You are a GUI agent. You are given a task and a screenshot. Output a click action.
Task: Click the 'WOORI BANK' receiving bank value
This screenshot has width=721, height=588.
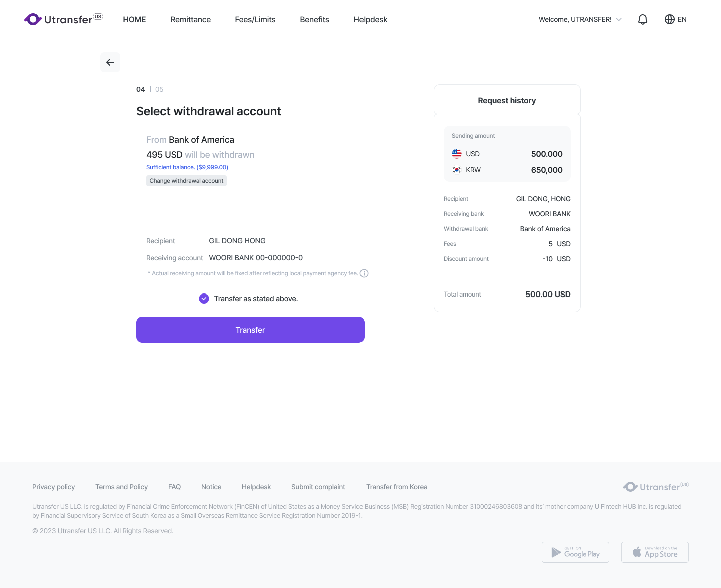550,214
